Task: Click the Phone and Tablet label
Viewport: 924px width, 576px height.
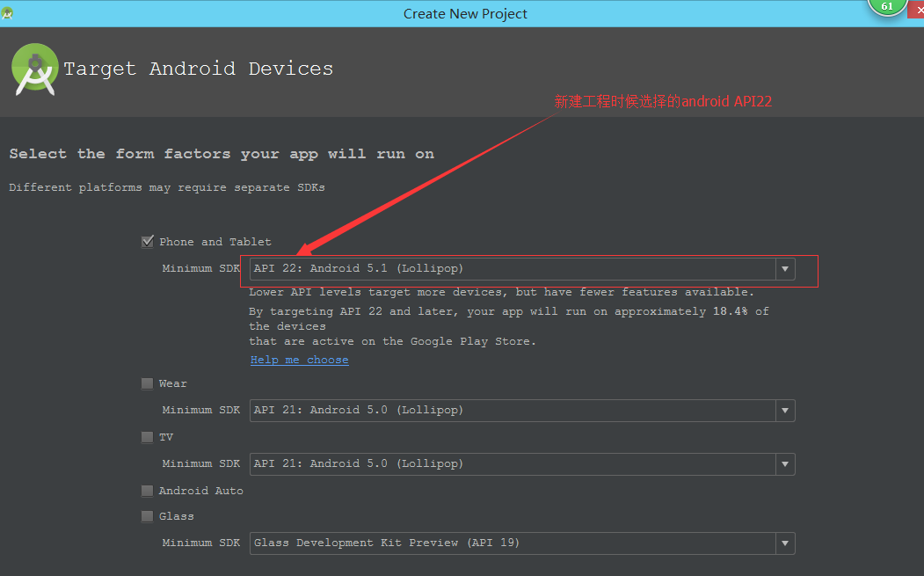Action: coord(215,242)
